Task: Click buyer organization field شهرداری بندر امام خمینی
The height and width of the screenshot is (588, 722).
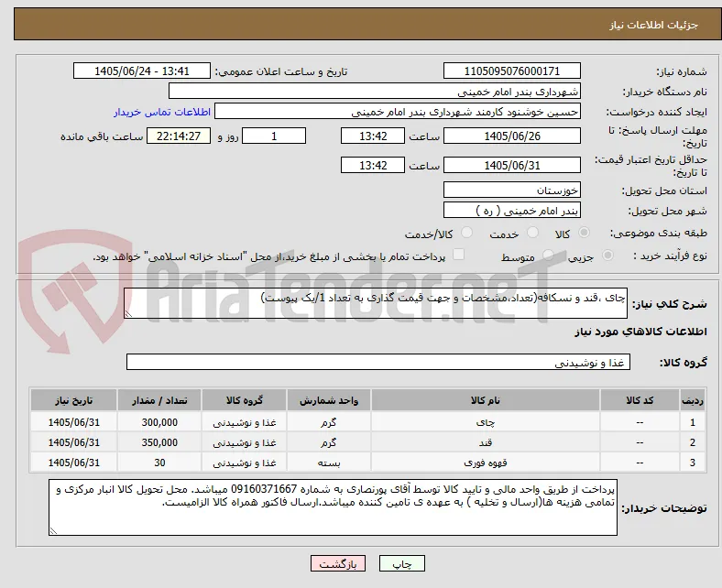Action: 375,92
